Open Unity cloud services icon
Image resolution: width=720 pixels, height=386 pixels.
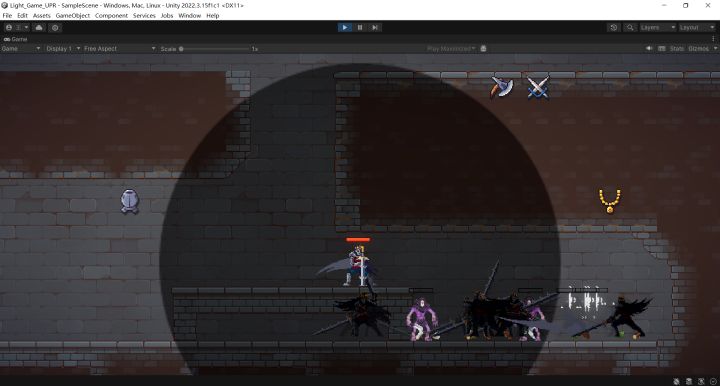tap(39, 28)
